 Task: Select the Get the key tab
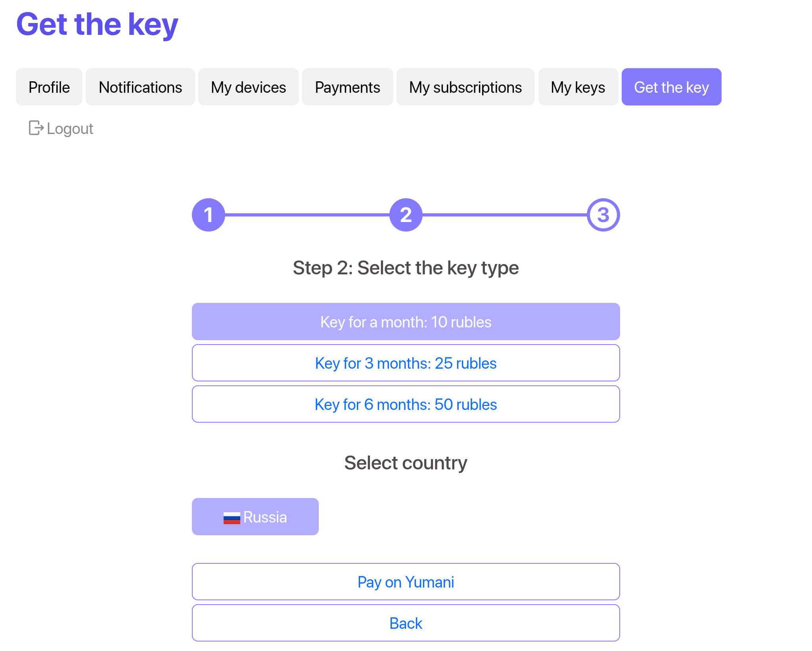(x=671, y=87)
